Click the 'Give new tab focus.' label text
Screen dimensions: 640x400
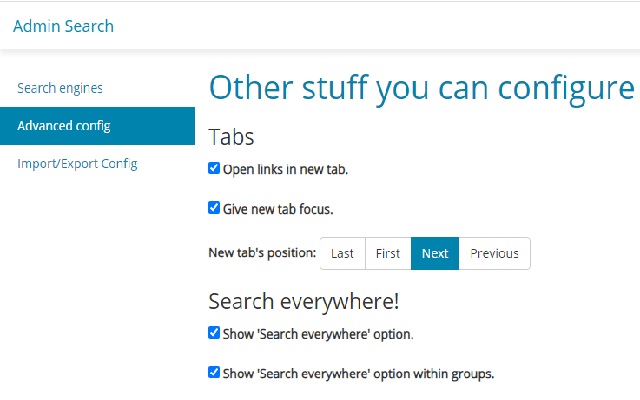click(x=278, y=209)
